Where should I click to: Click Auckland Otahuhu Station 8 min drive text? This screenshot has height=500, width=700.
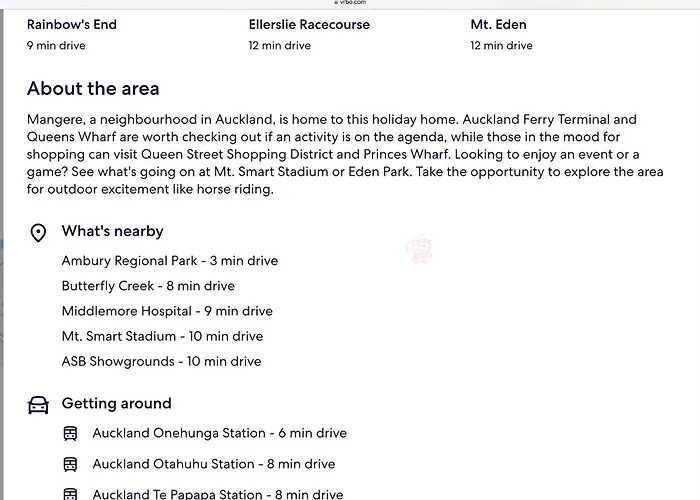tap(214, 464)
